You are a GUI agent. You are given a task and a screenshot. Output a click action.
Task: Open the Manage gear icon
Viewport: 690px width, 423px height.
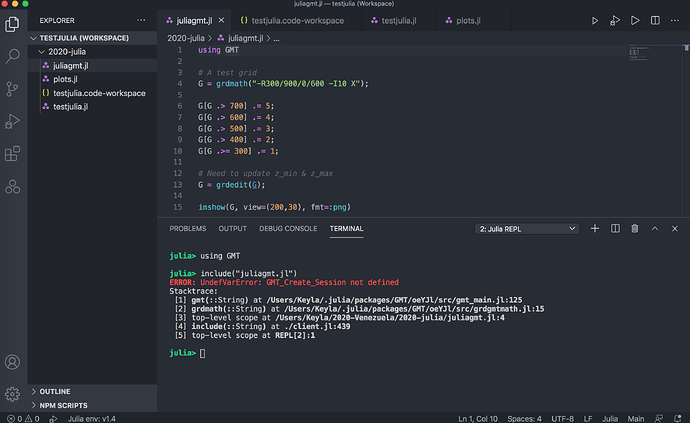coord(12,394)
